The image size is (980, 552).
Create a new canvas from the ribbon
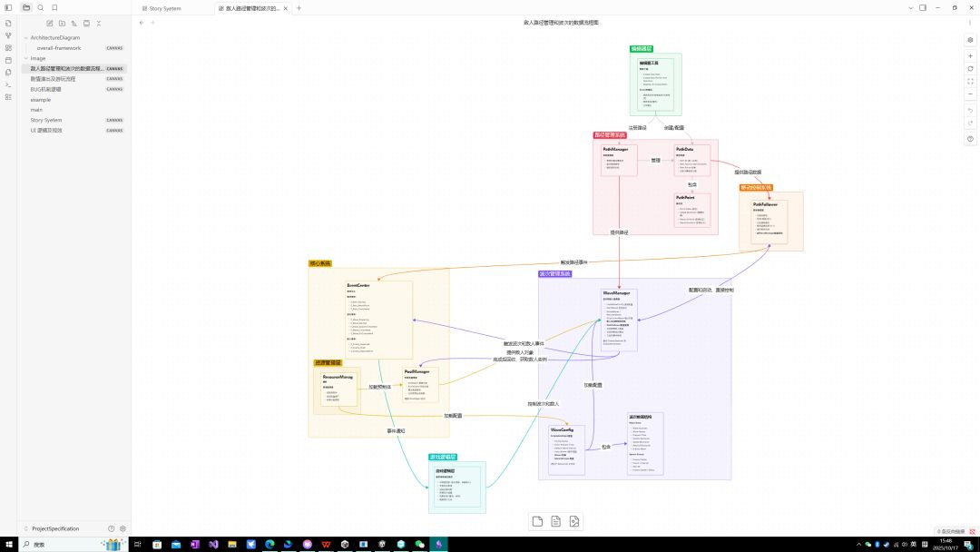[8, 47]
